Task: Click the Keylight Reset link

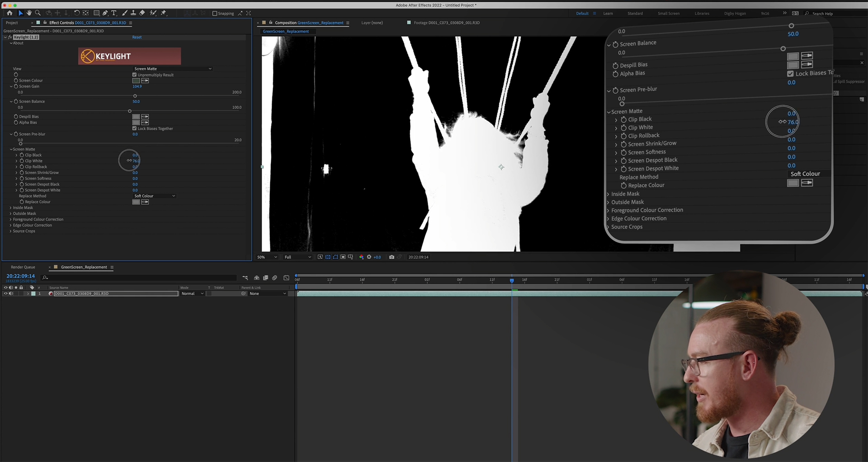Action: point(137,37)
